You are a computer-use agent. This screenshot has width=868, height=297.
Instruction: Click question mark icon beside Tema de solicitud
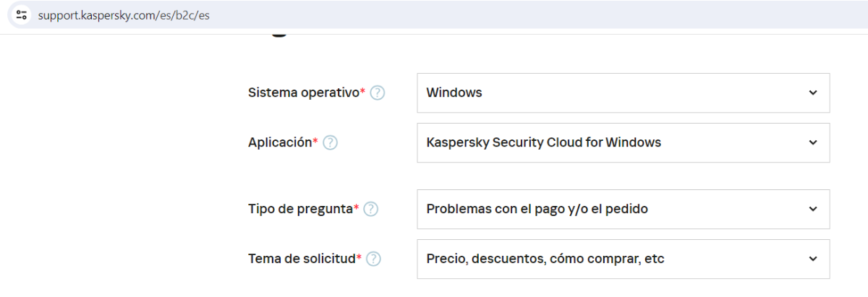click(x=374, y=259)
